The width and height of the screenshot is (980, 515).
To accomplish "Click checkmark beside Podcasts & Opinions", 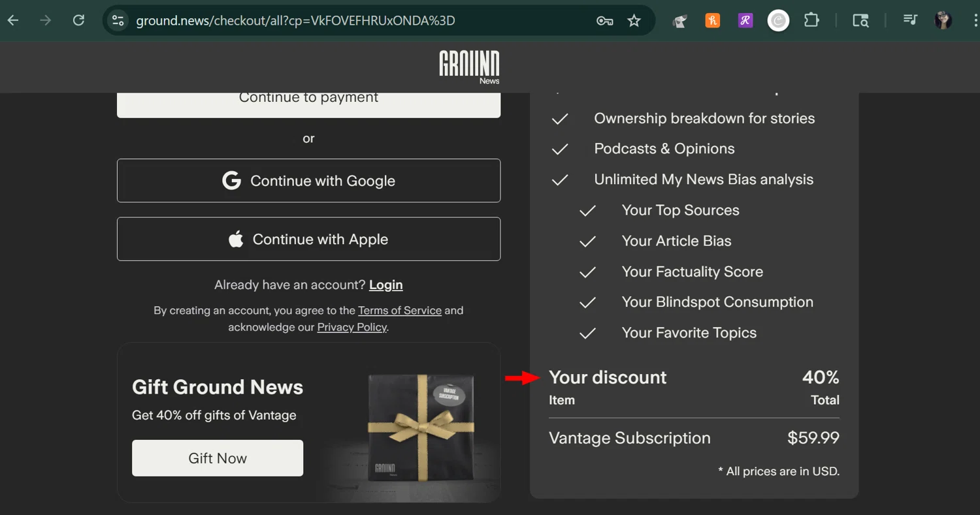I will (x=560, y=149).
